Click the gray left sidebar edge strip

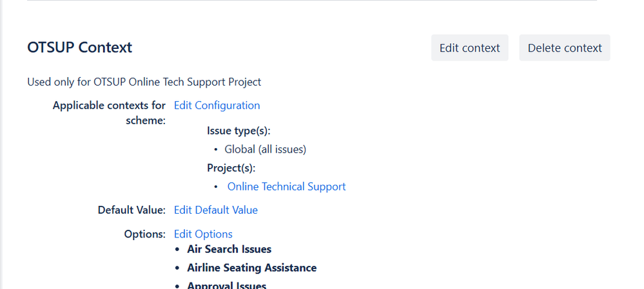pos(1,144)
